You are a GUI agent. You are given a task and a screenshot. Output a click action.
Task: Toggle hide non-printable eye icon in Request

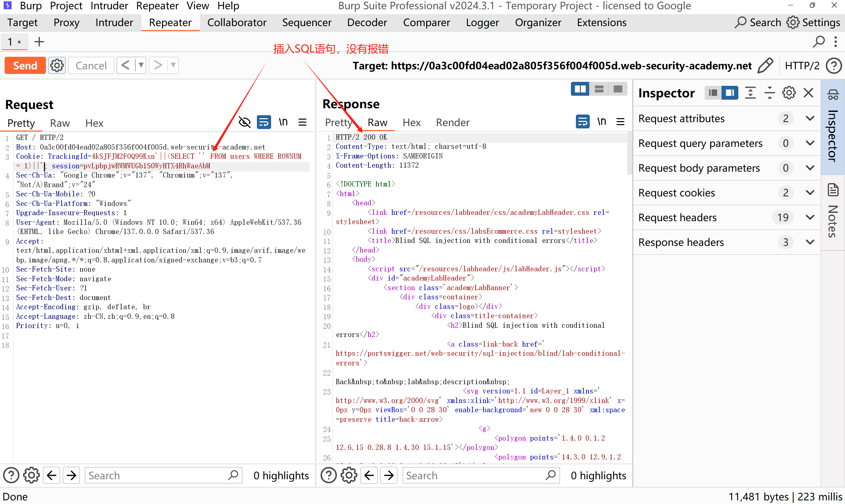coord(245,122)
